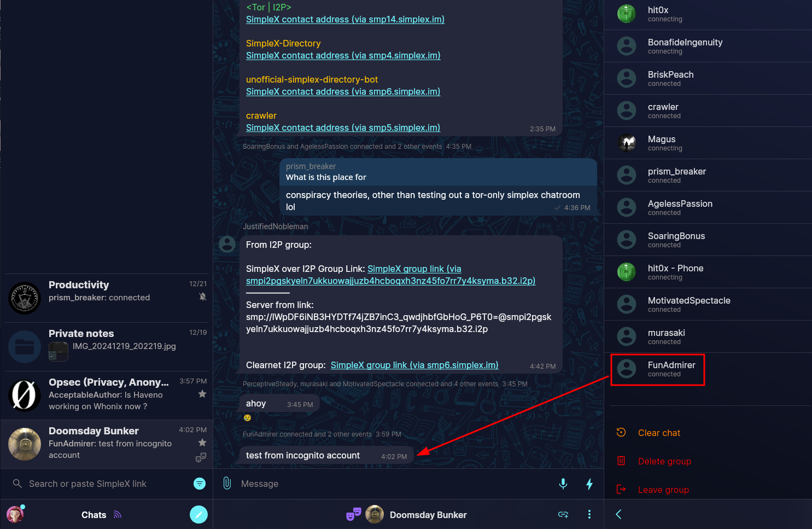Click the Doomsday Bunker avatar in footer
The height and width of the screenshot is (529, 812).
(x=375, y=514)
